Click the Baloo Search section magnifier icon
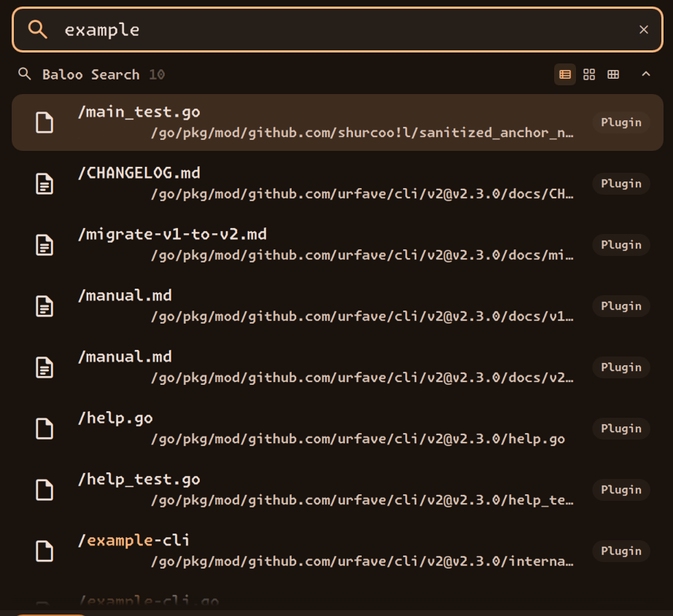This screenshot has height=616, width=673. click(25, 74)
